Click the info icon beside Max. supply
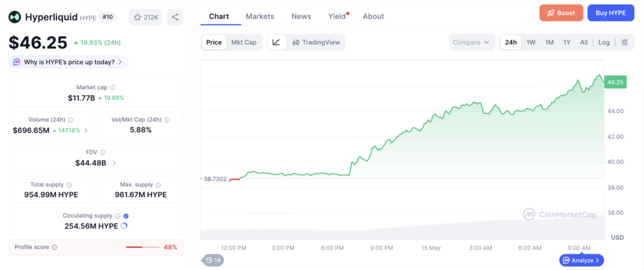Screen dimensions: 644x270 (158, 185)
